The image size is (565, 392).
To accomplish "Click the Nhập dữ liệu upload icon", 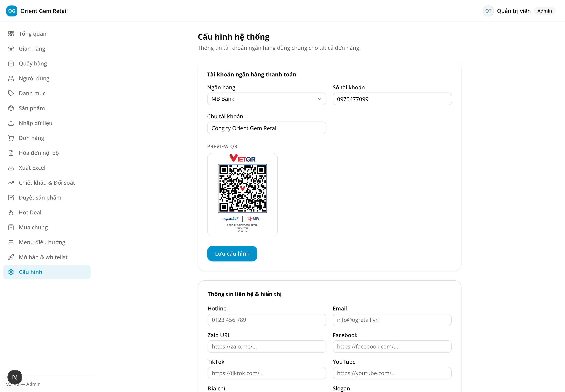I will pos(11,123).
